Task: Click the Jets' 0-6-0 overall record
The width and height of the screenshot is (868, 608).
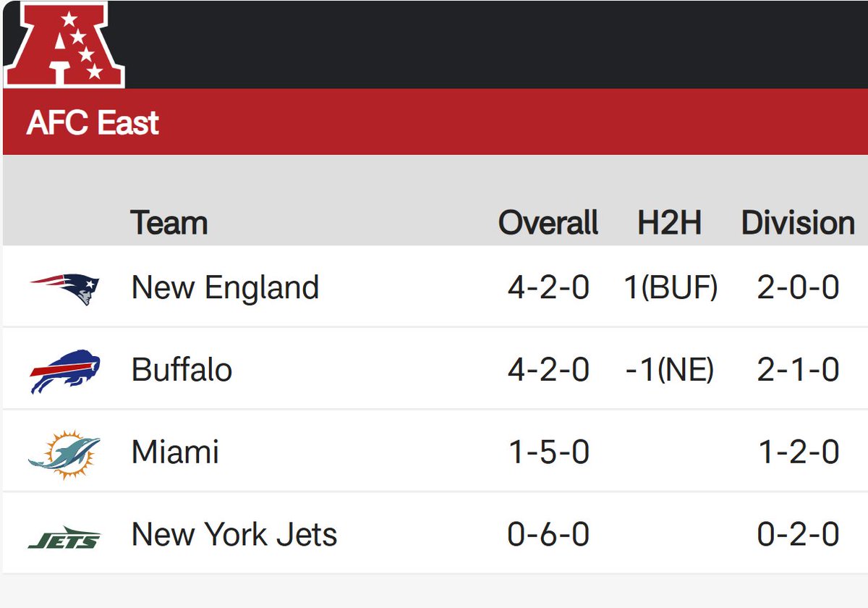Action: tap(548, 536)
